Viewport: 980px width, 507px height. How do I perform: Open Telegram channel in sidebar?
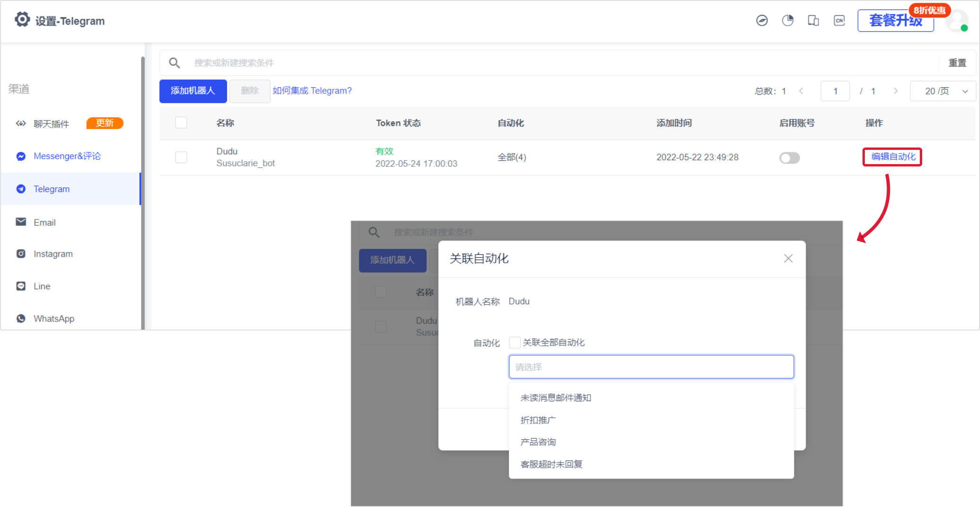tap(71, 189)
